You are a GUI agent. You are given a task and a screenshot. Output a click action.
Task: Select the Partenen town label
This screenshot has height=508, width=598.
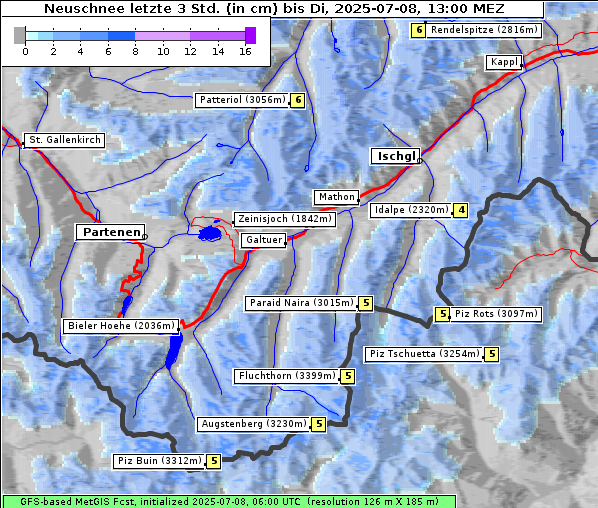(111, 232)
